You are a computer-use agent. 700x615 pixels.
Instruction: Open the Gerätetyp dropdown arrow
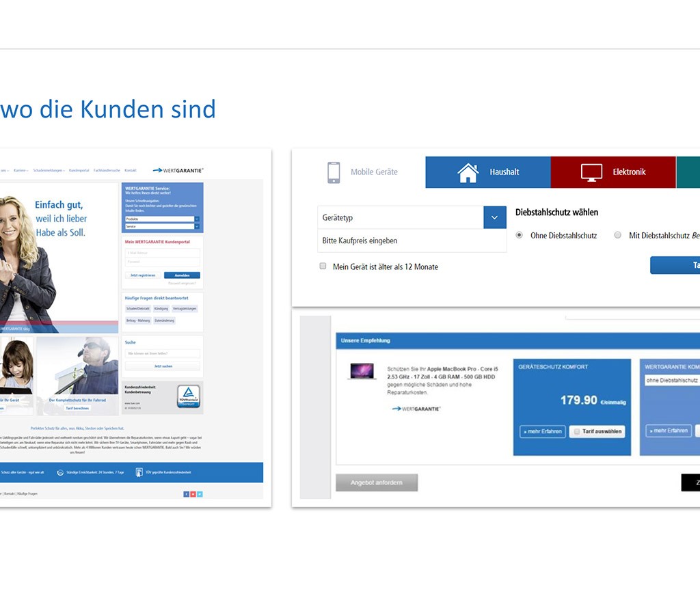[495, 217]
